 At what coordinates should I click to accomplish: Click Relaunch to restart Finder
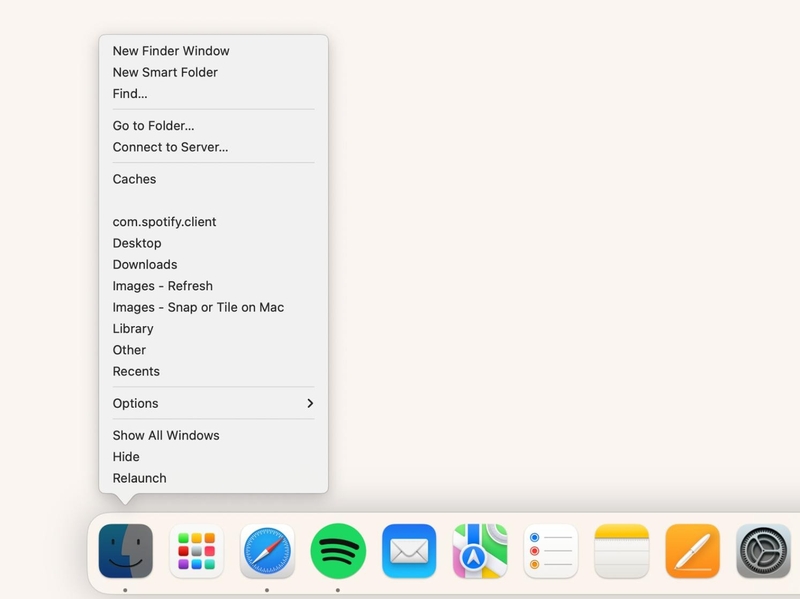coord(213,479)
